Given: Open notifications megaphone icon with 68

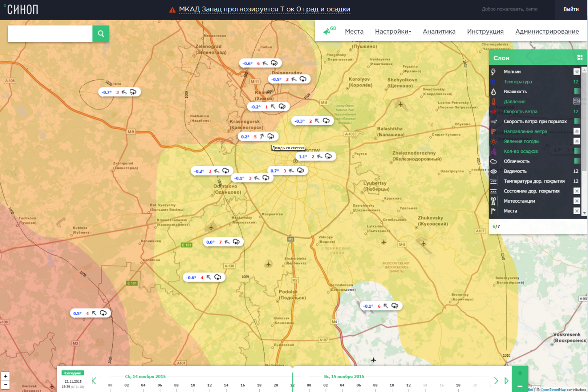Looking at the screenshot, I should (327, 31).
